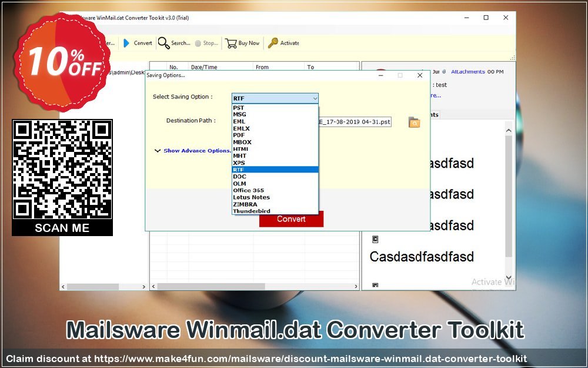Click the Convert play icon in toolbar

(126, 43)
